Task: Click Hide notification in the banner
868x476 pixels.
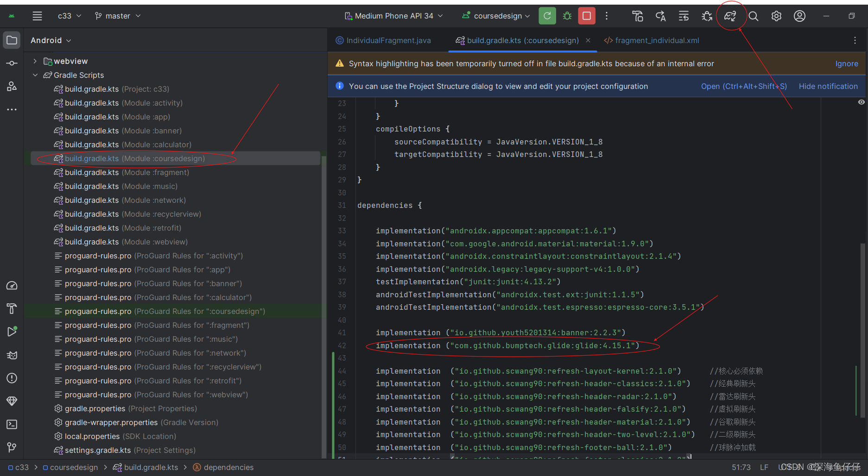Action: click(828, 86)
